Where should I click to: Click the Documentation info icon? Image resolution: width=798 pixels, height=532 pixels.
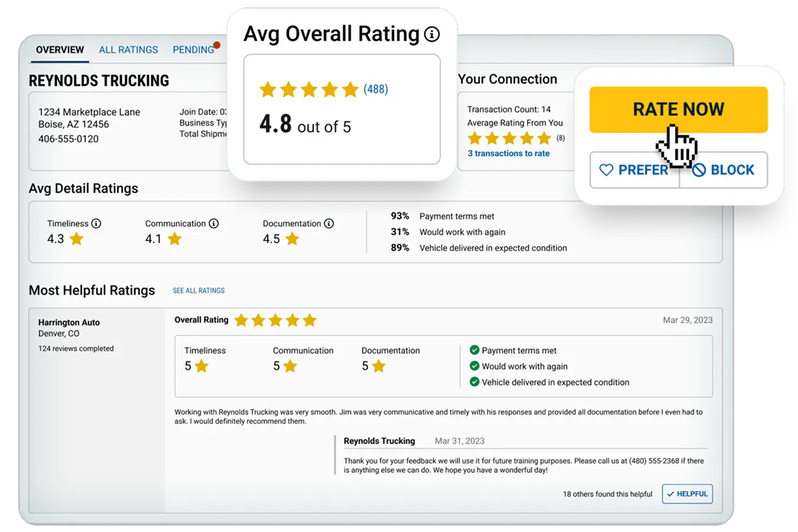point(329,224)
